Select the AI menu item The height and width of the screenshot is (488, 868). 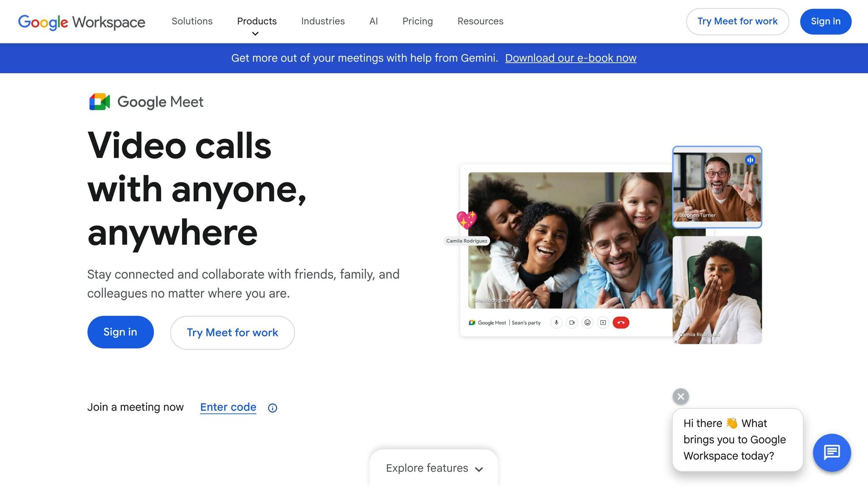coord(373,21)
